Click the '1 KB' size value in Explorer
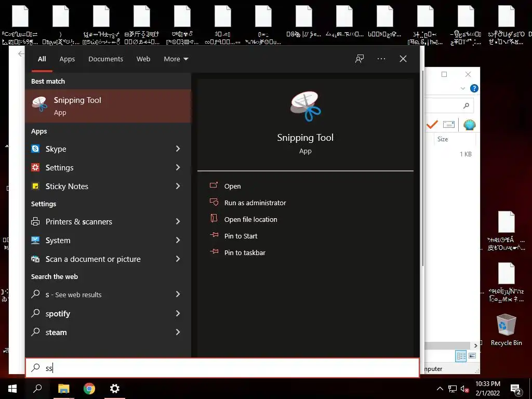Image resolution: width=532 pixels, height=399 pixels. pyautogui.click(x=465, y=154)
